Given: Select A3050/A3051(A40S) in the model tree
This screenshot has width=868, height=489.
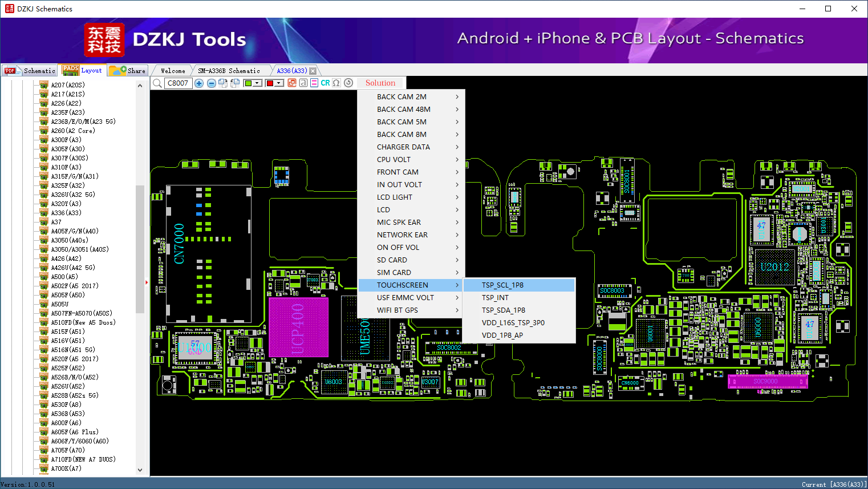Looking at the screenshot, I should (x=80, y=249).
